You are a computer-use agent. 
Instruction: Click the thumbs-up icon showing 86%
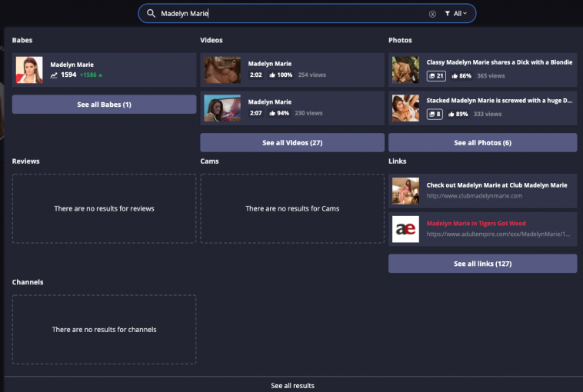coord(455,76)
